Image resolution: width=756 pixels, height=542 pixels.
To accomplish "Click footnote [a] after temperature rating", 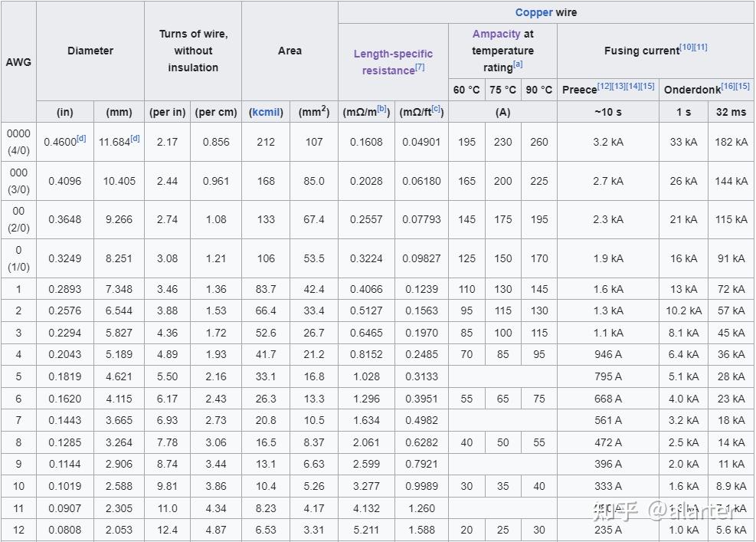I will (x=518, y=65).
